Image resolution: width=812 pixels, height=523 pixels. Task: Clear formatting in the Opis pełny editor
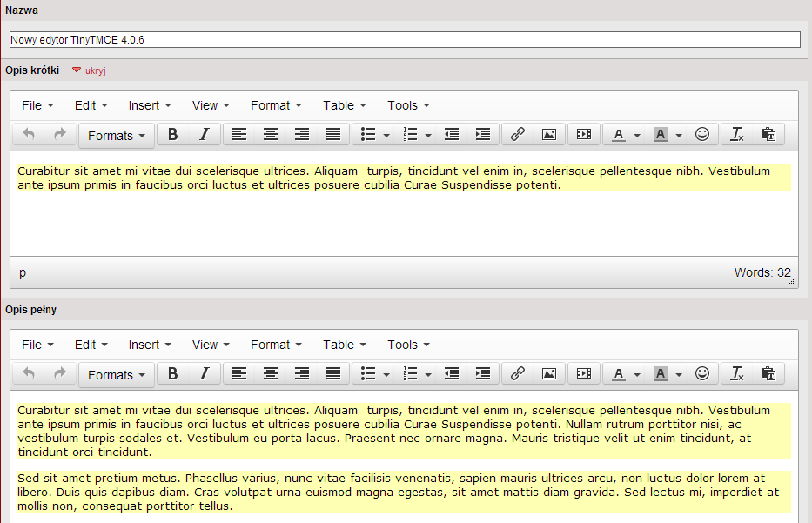pyautogui.click(x=737, y=374)
